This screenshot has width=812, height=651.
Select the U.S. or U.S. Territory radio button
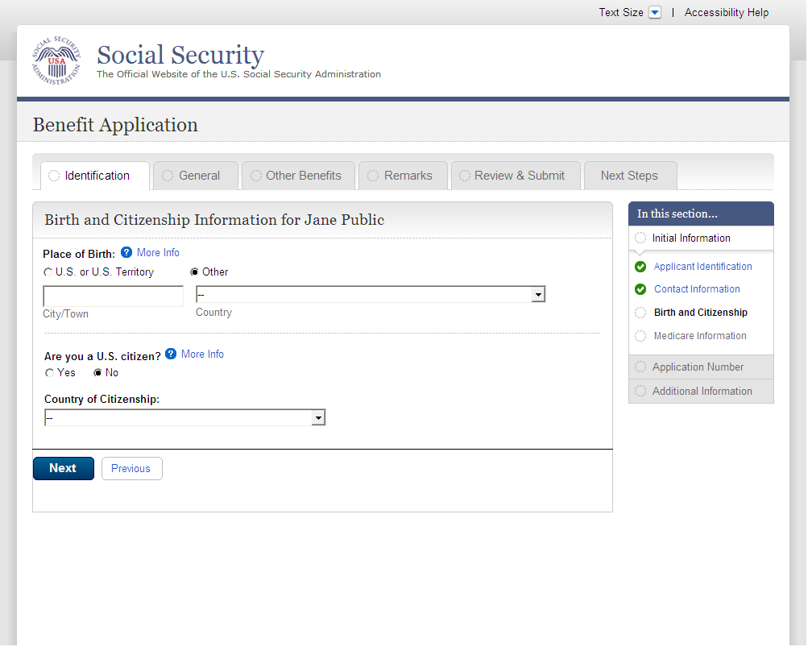48,272
